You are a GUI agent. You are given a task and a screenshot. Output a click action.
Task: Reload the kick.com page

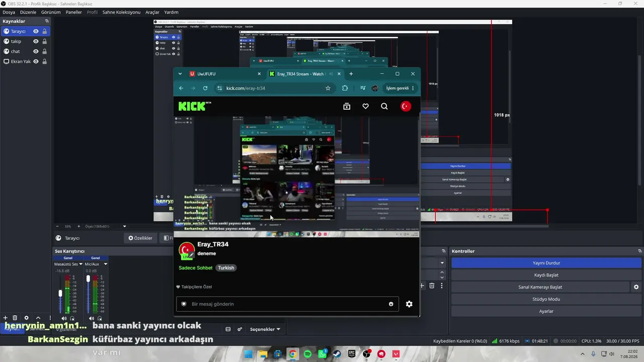tap(205, 88)
